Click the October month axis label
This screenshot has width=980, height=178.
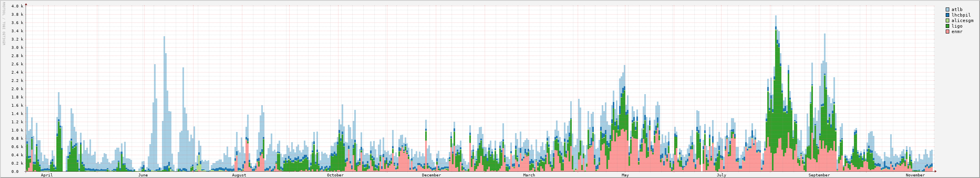pyautogui.click(x=335, y=175)
